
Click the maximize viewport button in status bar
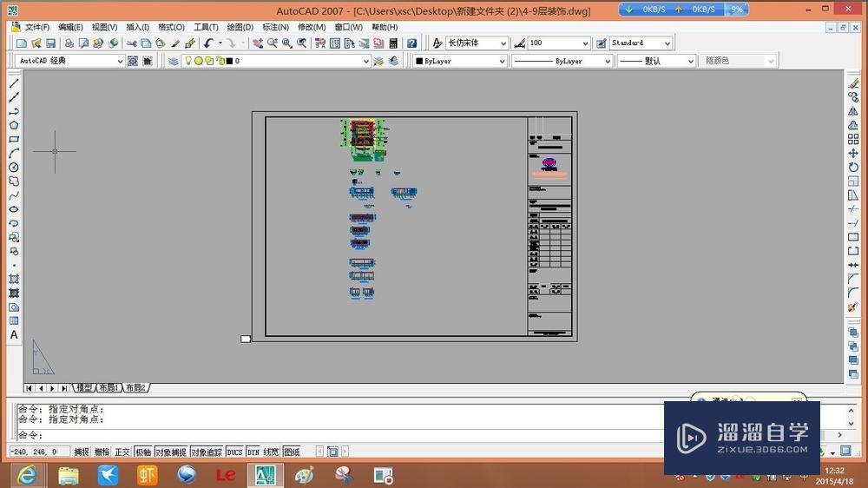coord(332,452)
